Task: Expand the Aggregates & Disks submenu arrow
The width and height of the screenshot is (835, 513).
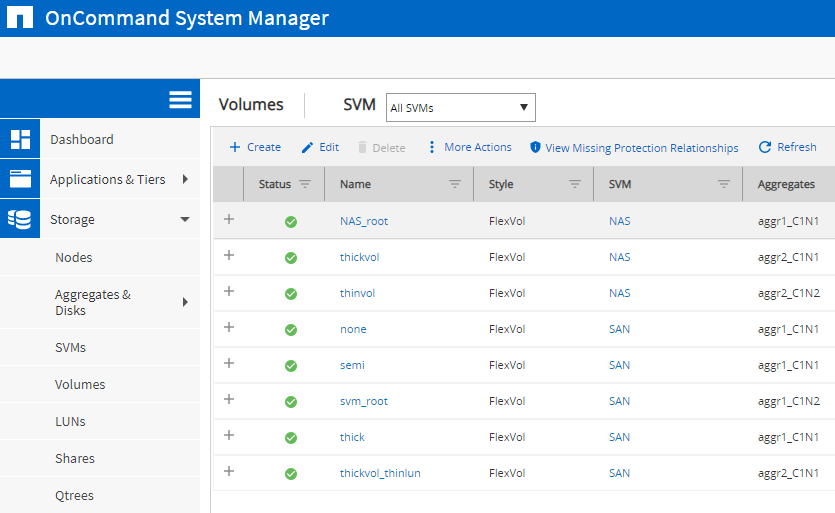Action: tap(185, 302)
